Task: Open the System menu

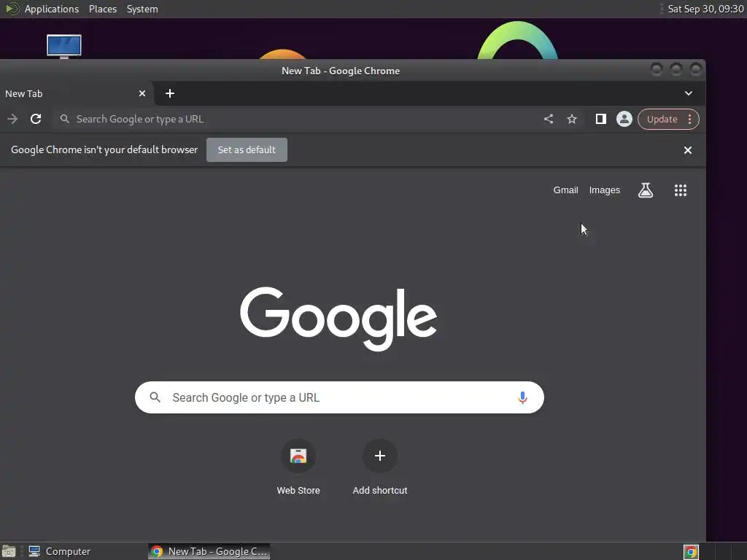Action: point(142,9)
